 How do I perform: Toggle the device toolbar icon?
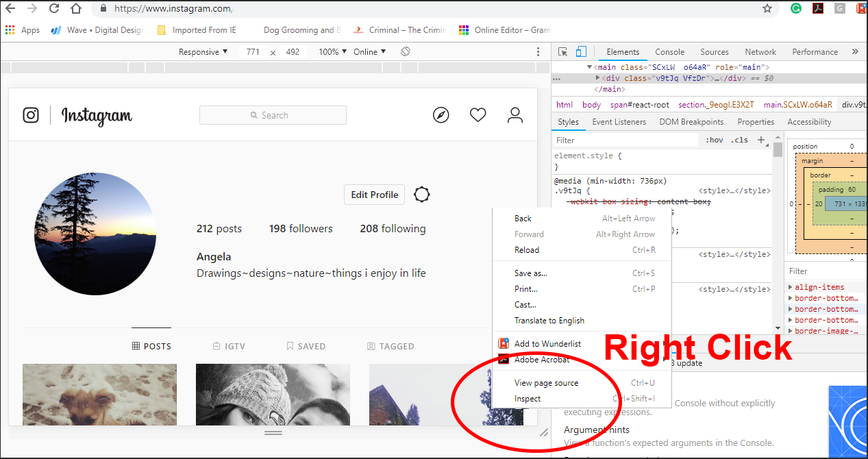[x=581, y=52]
